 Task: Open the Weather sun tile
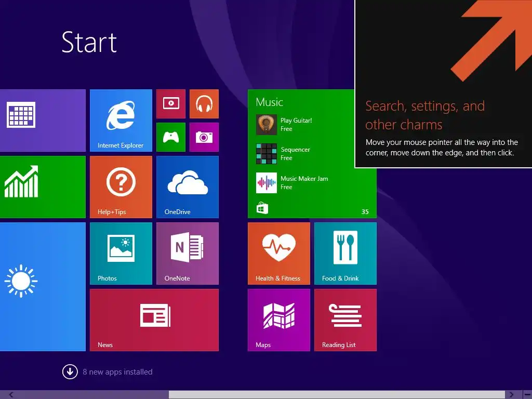point(43,287)
